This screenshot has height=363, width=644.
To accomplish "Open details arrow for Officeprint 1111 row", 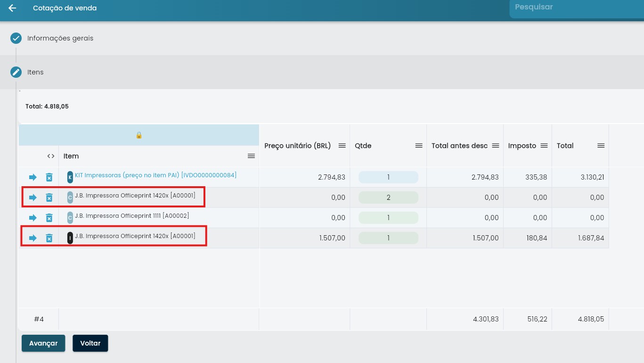I will [x=33, y=218].
